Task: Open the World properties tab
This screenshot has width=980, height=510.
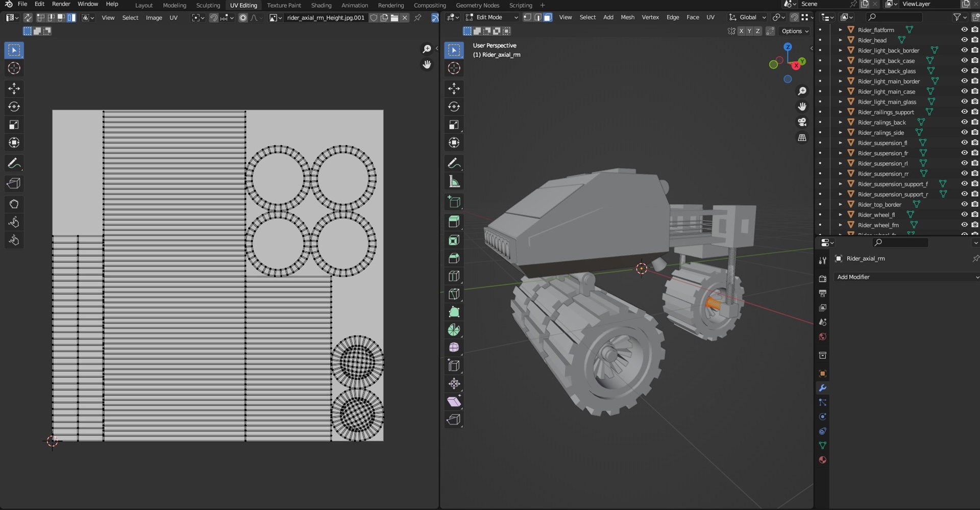Action: (822, 337)
